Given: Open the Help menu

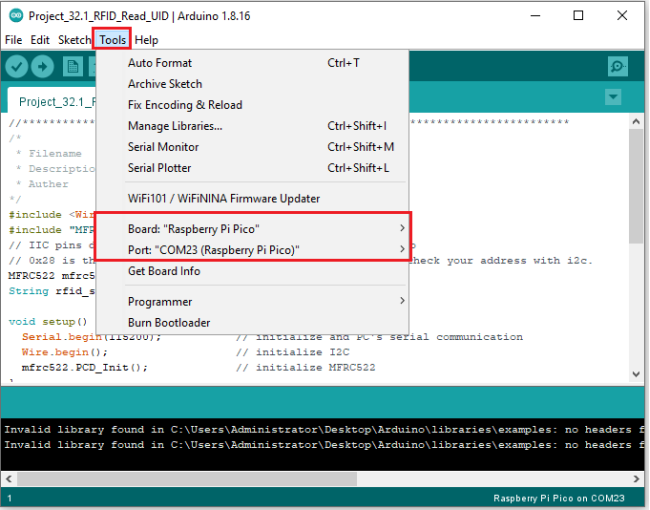Looking at the screenshot, I should 146,40.
